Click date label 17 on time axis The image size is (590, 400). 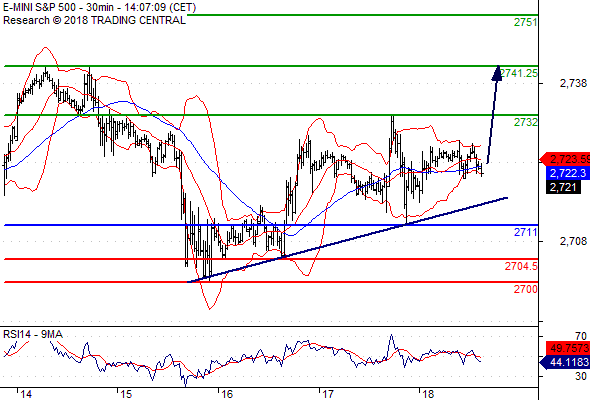328,394
